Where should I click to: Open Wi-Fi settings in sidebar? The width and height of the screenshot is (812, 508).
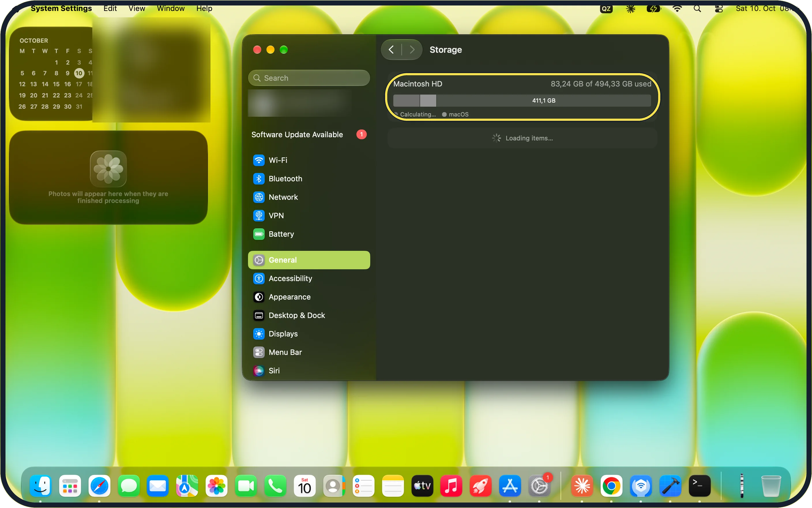pyautogui.click(x=309, y=160)
